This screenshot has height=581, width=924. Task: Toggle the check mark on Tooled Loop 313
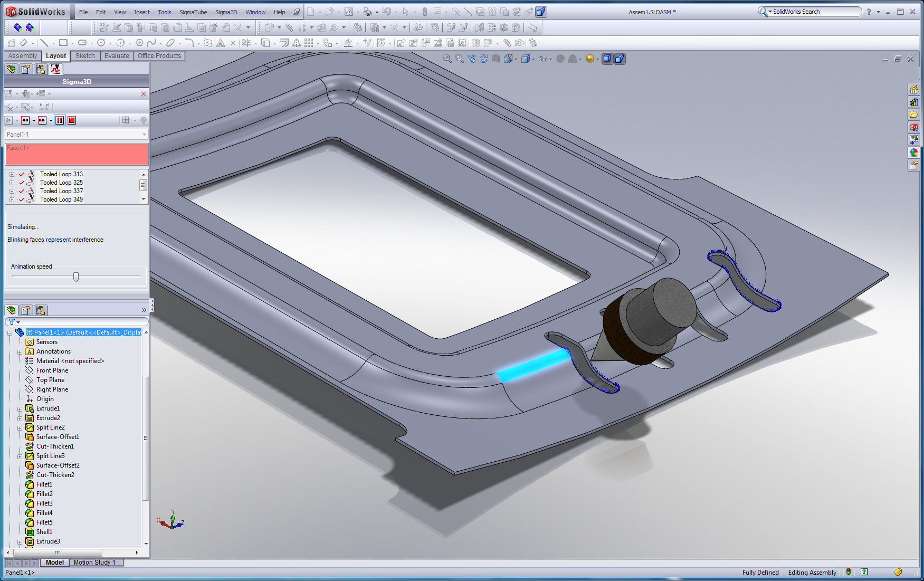pyautogui.click(x=22, y=174)
